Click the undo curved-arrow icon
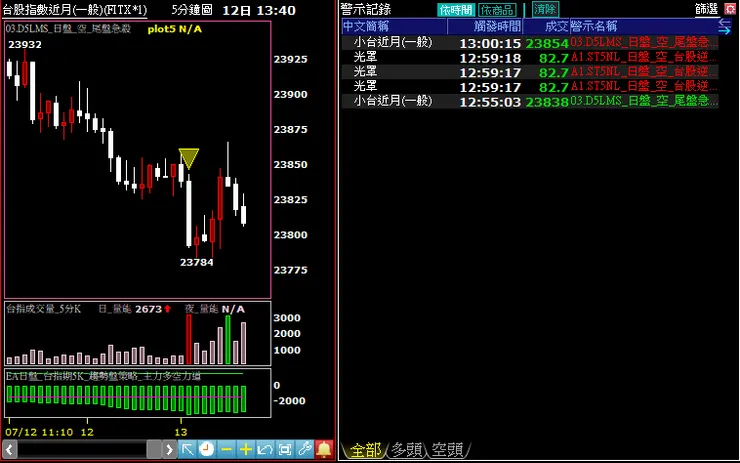The width and height of the screenshot is (740, 463). pyautogui.click(x=265, y=449)
